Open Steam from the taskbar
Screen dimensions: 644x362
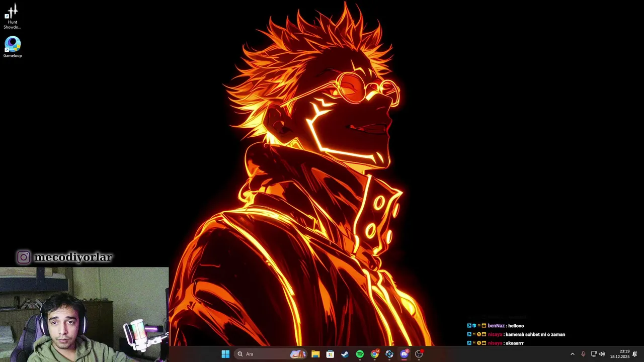click(x=345, y=354)
